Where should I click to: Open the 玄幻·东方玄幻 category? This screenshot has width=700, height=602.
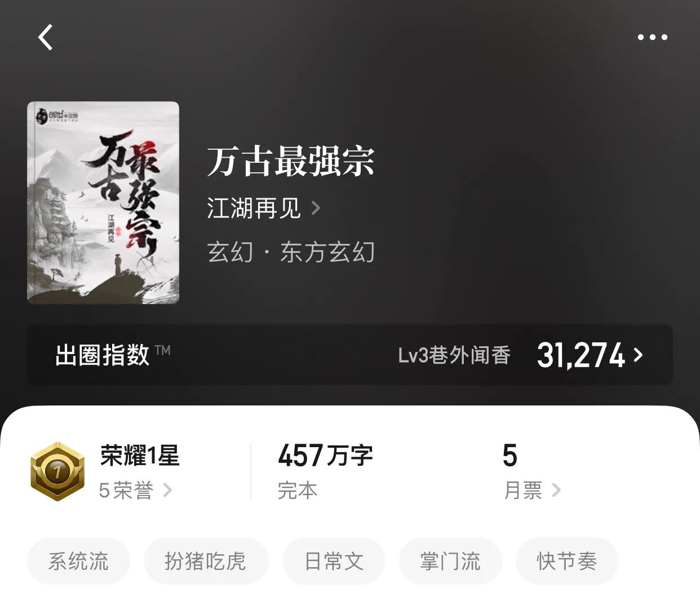click(x=291, y=252)
